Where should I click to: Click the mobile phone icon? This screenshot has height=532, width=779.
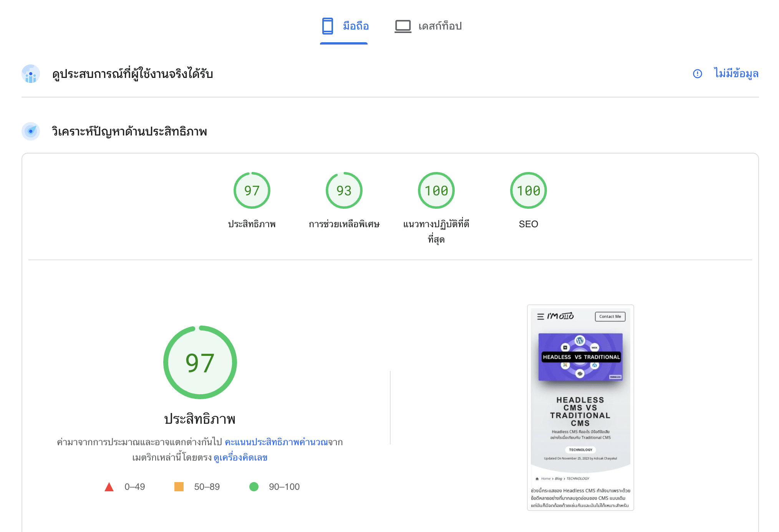[x=327, y=26]
